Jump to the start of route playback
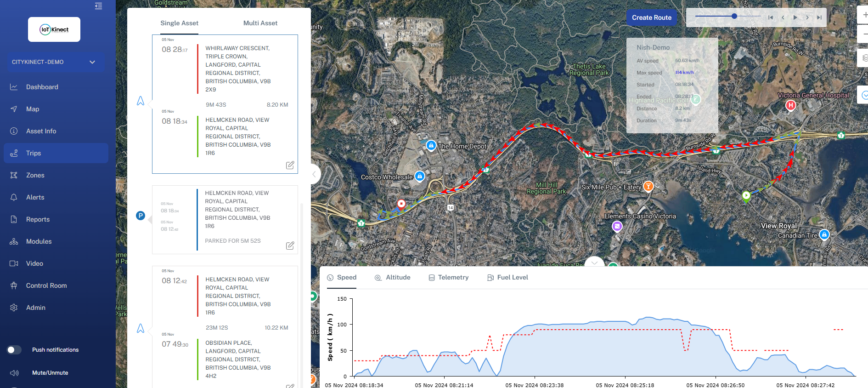Screen dimensions: 868x388 (x=770, y=17)
